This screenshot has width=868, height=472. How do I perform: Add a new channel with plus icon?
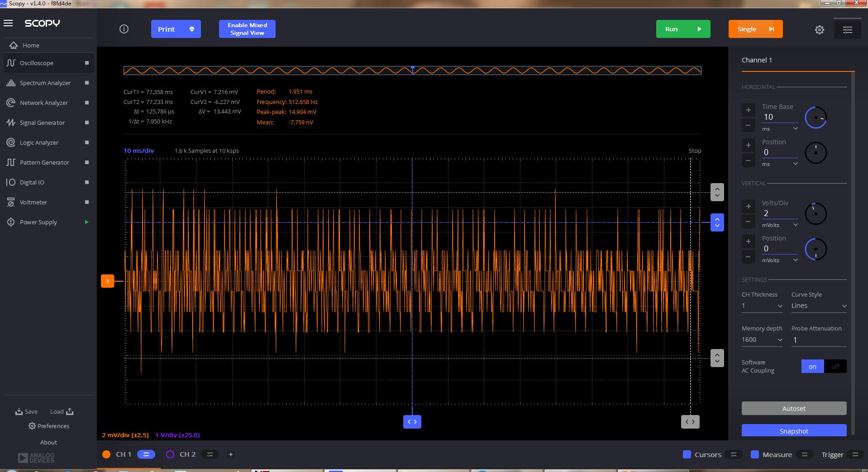pos(230,454)
